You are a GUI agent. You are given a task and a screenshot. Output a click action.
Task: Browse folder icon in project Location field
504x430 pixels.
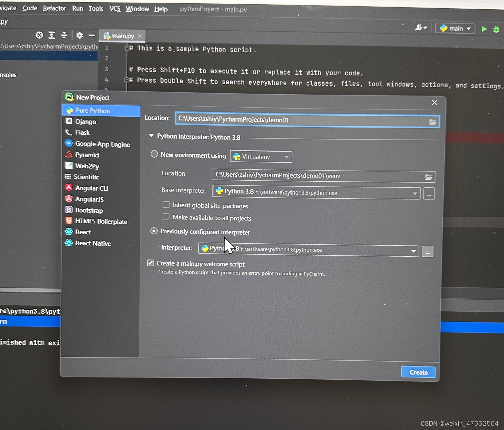[433, 122]
